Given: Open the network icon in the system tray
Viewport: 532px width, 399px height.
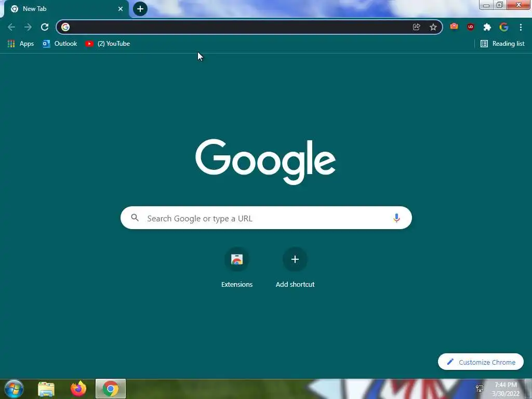Looking at the screenshot, I should point(480,389).
